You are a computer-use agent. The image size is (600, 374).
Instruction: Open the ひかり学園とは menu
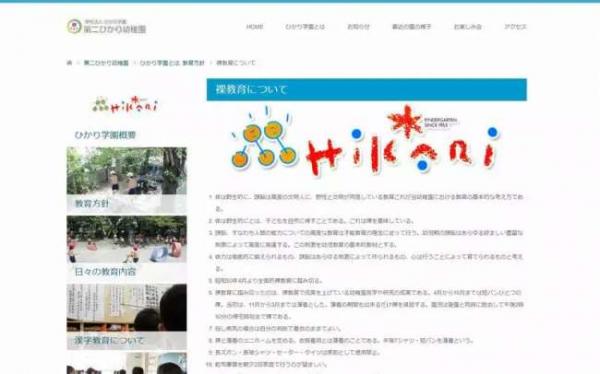(x=305, y=27)
